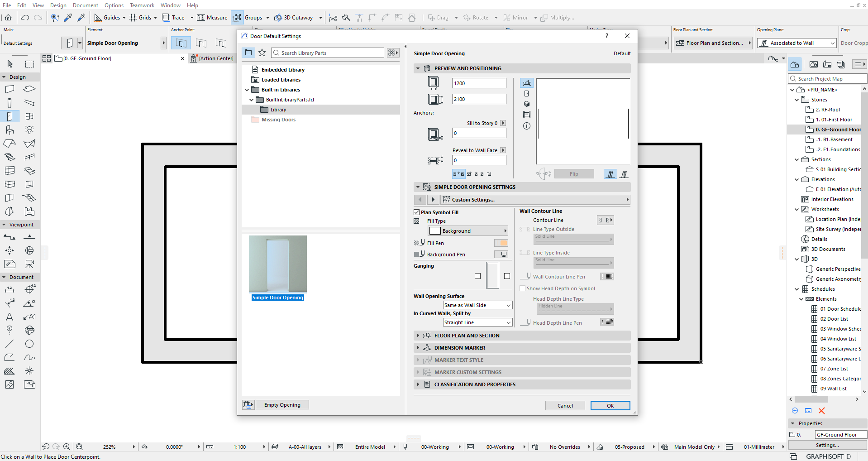Show the info icon in preview panel

coord(527,126)
